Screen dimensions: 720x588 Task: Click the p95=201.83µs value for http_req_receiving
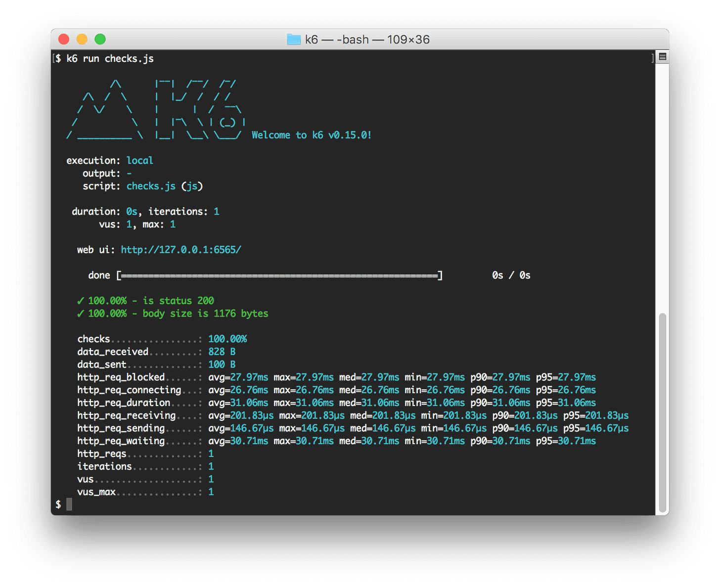(596, 415)
